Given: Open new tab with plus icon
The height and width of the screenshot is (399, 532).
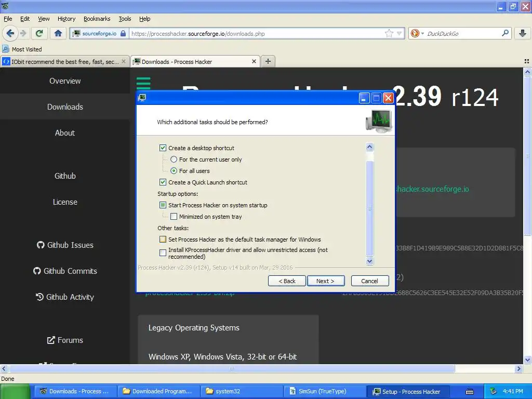Looking at the screenshot, I should [268, 61].
